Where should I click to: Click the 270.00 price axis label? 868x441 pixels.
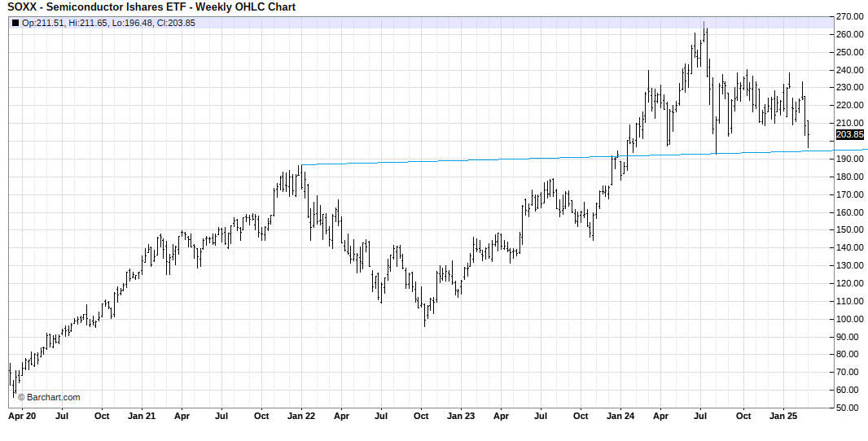pos(851,17)
